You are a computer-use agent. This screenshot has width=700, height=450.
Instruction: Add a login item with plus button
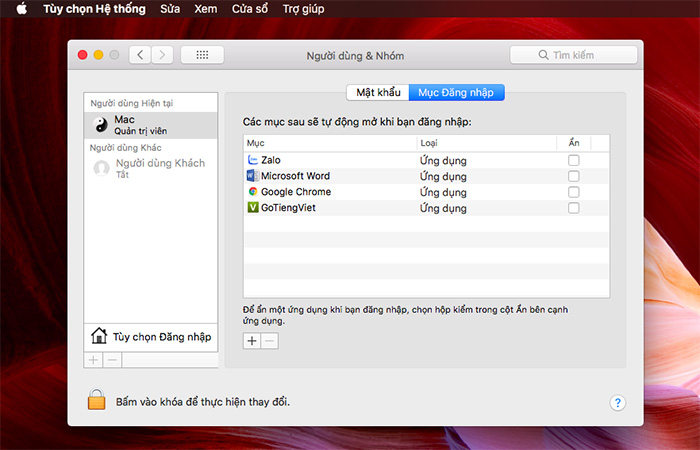[252, 341]
